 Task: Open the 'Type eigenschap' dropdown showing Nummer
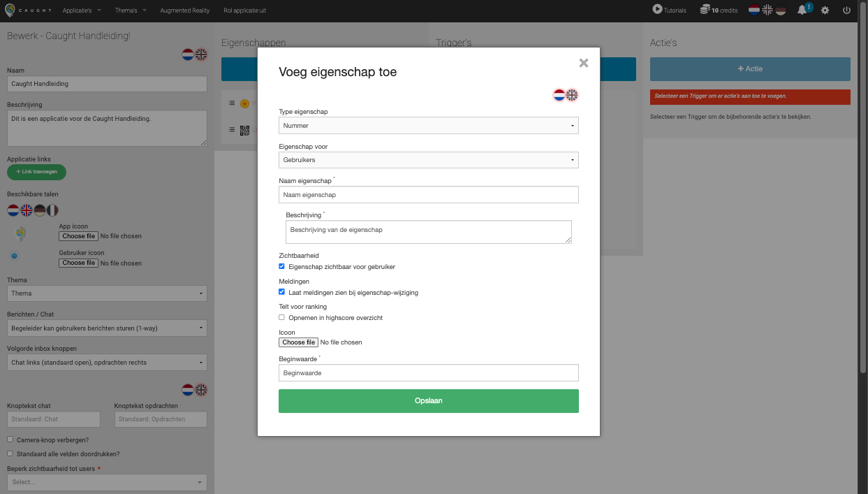(x=428, y=125)
